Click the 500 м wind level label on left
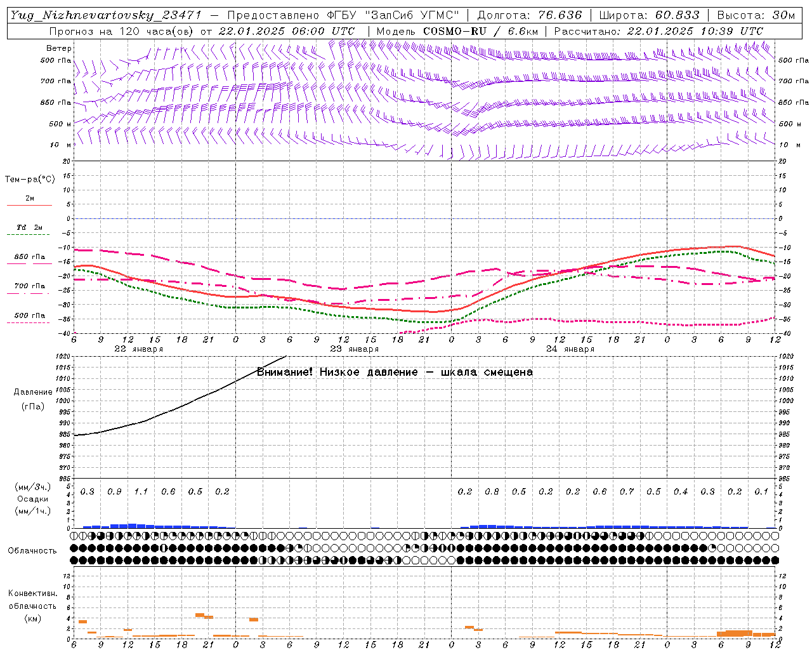 pos(60,124)
